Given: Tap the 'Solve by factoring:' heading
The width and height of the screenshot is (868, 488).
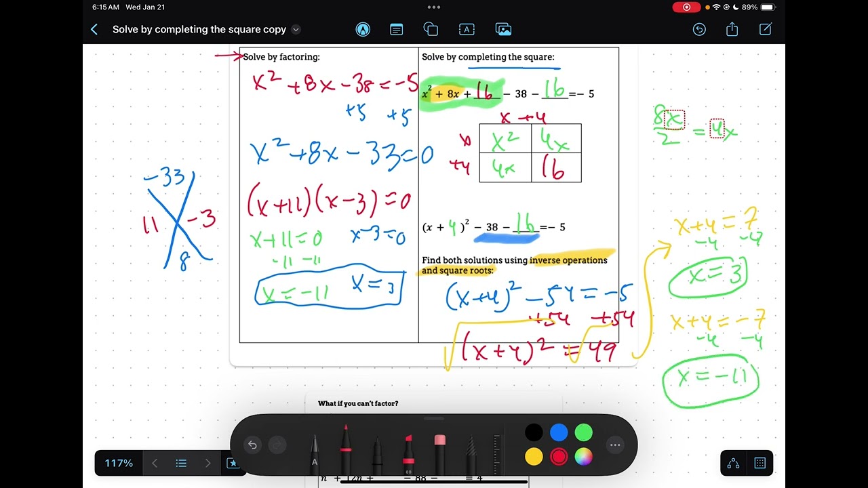Looking at the screenshot, I should pyautogui.click(x=281, y=57).
